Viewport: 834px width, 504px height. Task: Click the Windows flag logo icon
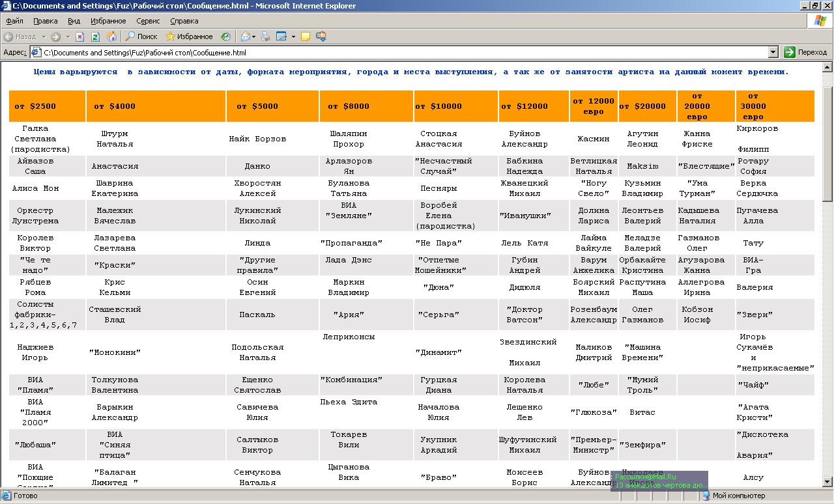click(820, 20)
